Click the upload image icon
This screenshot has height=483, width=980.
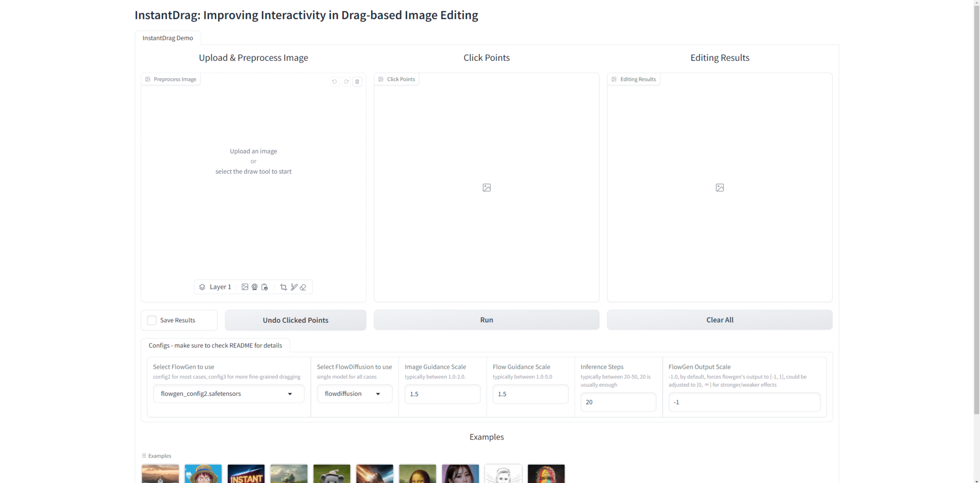click(x=245, y=287)
